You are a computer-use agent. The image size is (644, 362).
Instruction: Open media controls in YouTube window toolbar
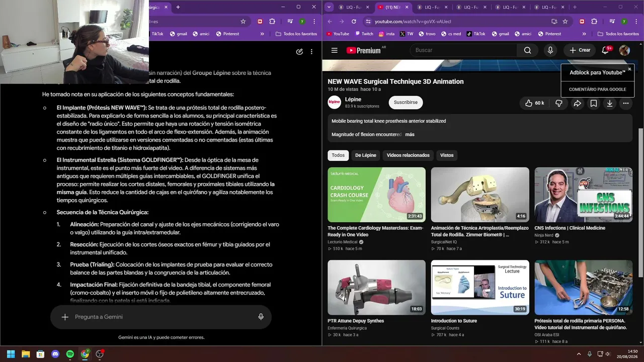point(612,22)
